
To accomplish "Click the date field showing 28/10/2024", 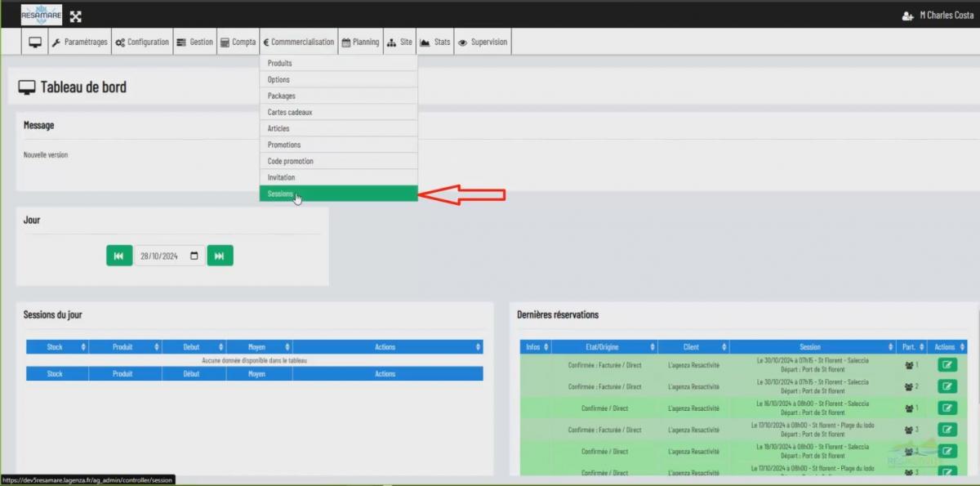I will 169,256.
